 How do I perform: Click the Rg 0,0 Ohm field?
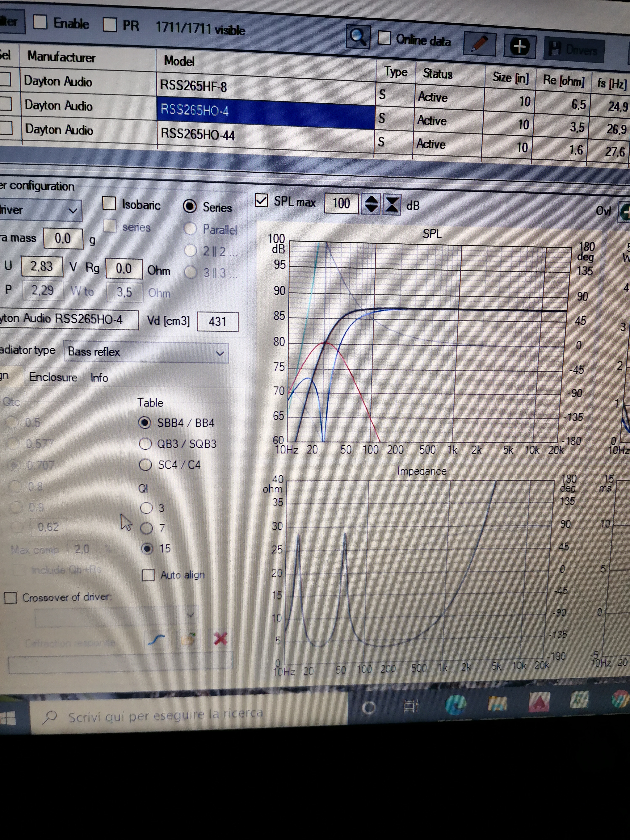(124, 269)
